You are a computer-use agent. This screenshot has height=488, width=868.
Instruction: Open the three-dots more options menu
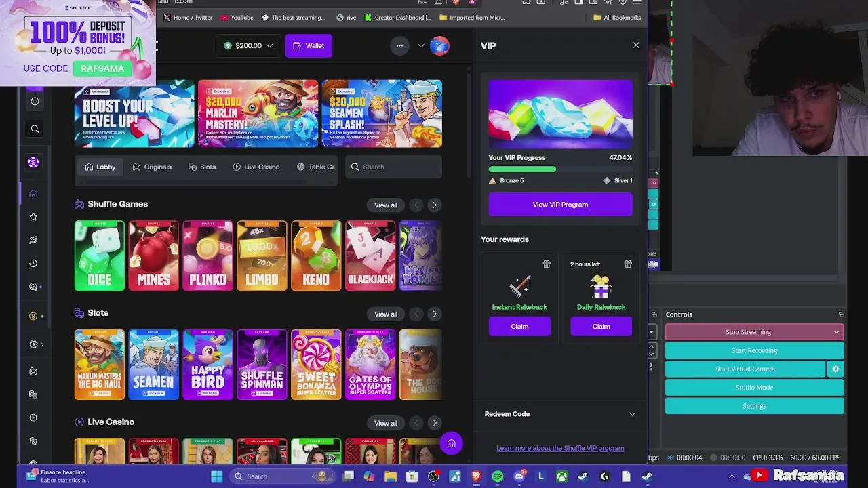[x=399, y=45]
